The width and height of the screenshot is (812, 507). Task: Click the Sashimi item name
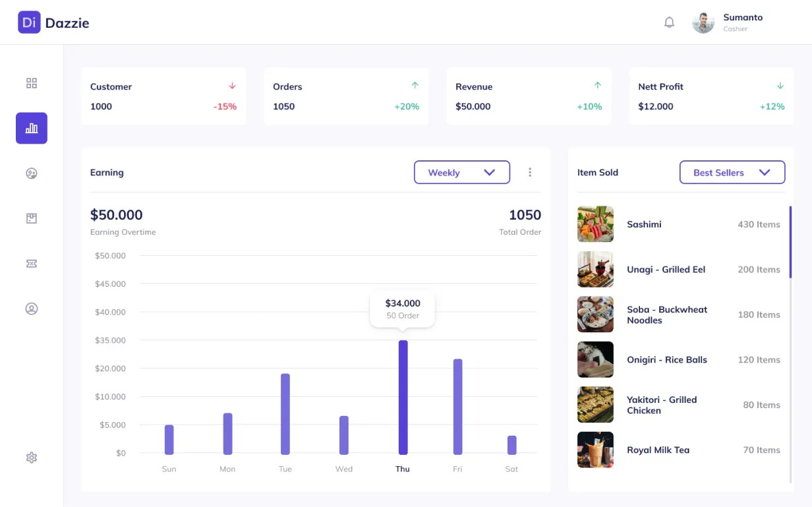tap(644, 224)
